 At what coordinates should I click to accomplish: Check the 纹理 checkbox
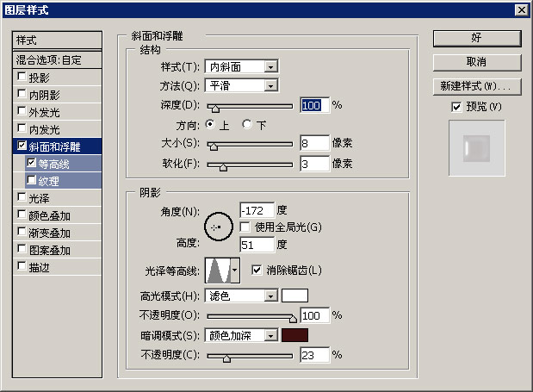click(x=31, y=180)
